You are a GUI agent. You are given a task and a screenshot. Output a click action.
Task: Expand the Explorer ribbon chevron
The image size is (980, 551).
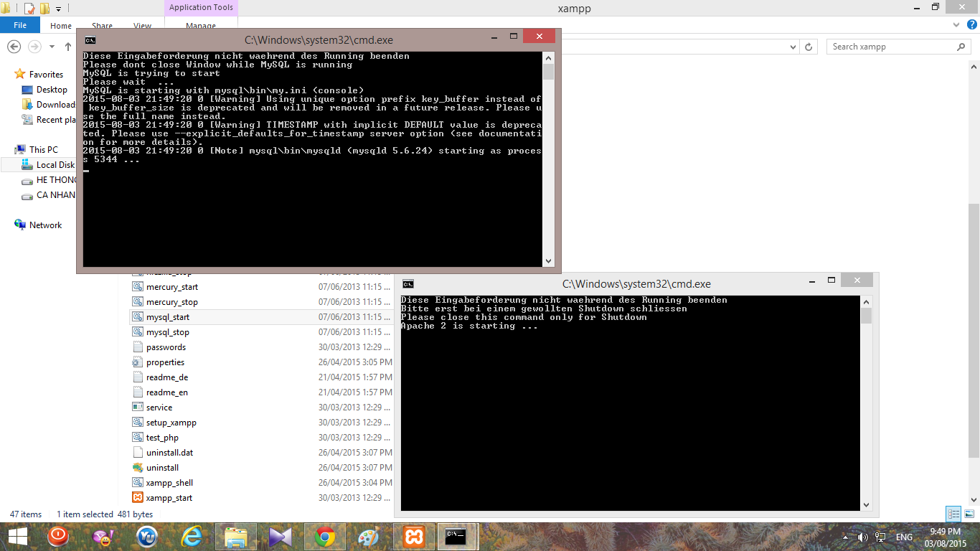click(x=956, y=25)
